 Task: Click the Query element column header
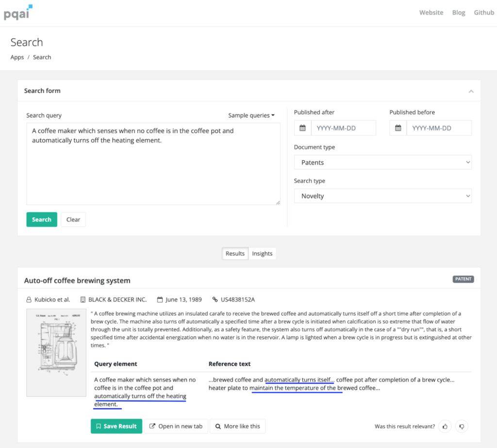tap(116, 364)
